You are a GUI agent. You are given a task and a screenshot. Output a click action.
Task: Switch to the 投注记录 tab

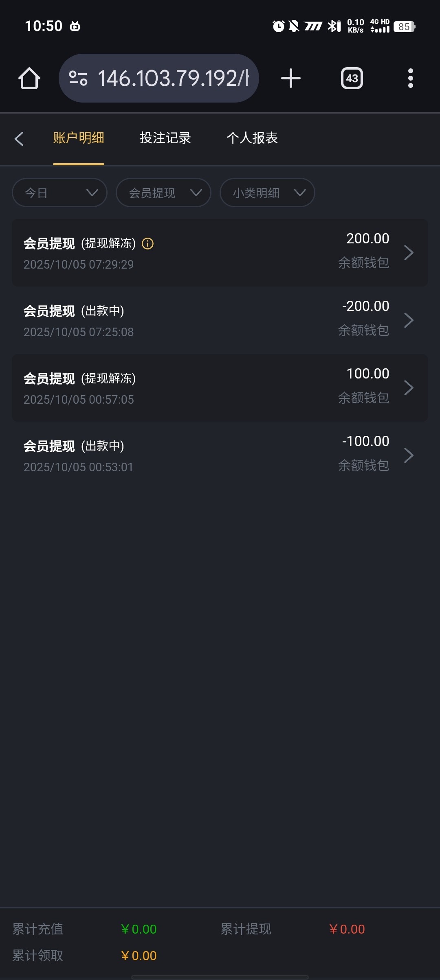click(165, 138)
